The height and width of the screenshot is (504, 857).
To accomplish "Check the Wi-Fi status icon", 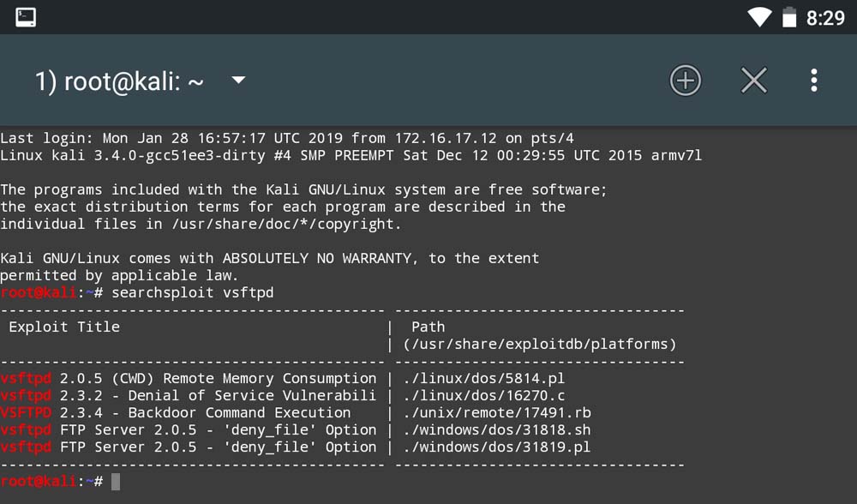I will 759,17.
